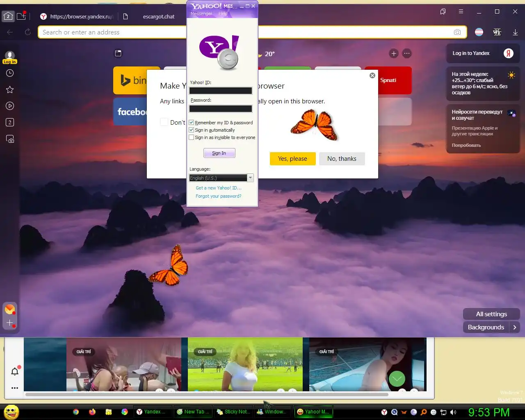This screenshot has width=525, height=420.
Task: Open All settings button
Action: (x=491, y=314)
